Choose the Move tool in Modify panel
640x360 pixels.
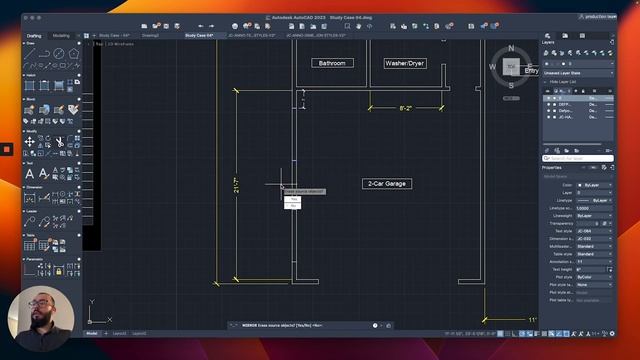29,142
